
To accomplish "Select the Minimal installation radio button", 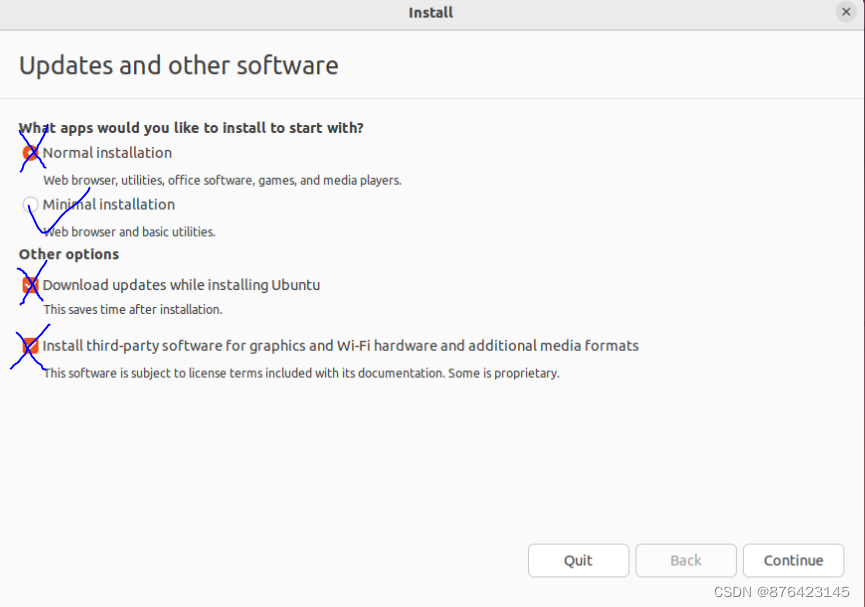I will pyautogui.click(x=30, y=205).
